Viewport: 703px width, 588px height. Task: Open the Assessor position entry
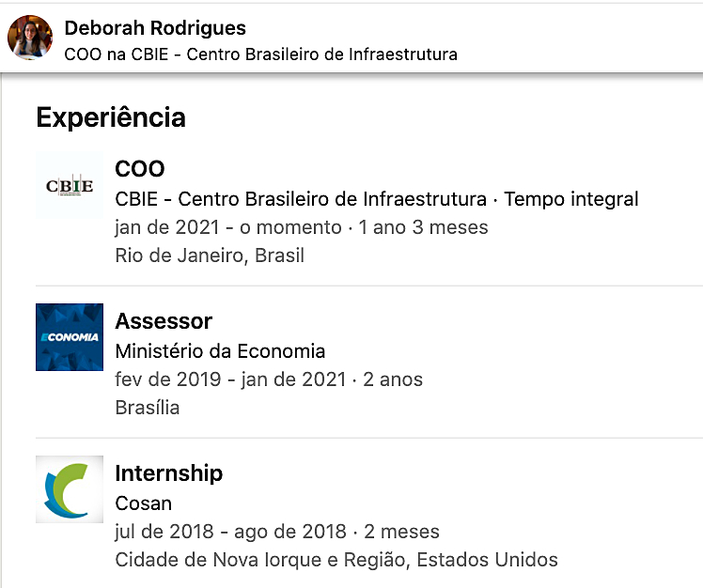click(164, 321)
